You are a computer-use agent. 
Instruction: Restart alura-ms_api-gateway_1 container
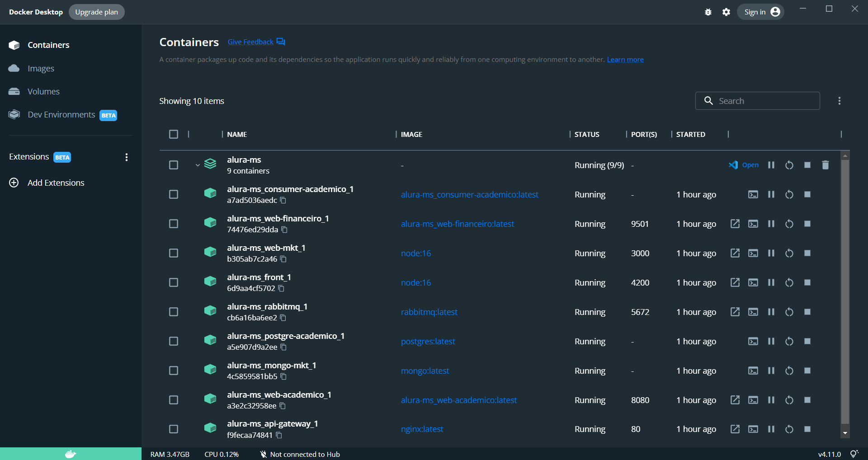pyautogui.click(x=789, y=429)
